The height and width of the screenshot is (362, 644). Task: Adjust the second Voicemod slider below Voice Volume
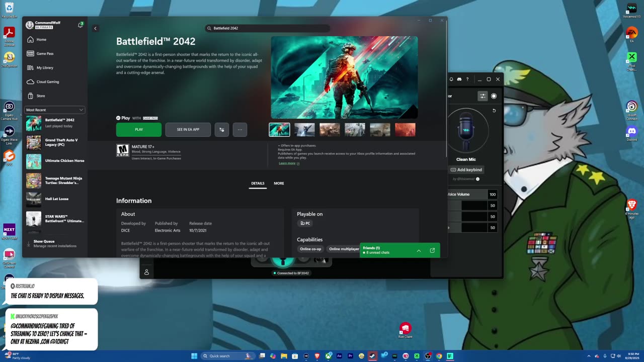[467, 206]
